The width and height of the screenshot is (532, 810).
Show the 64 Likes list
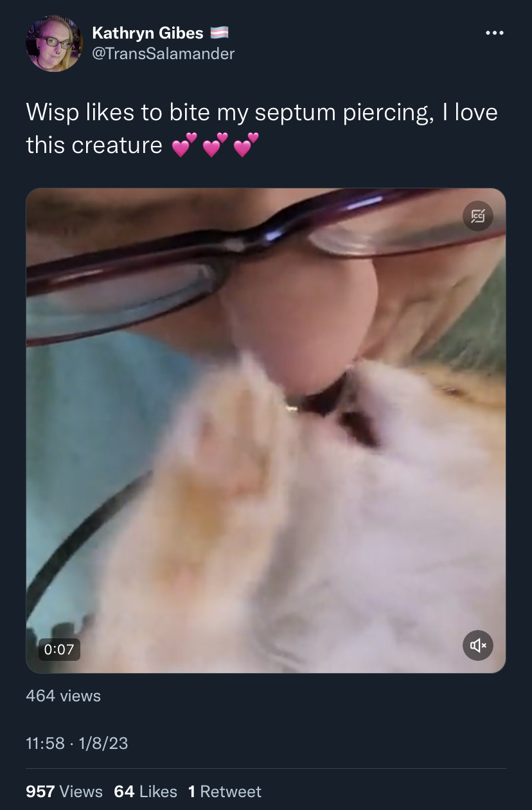click(145, 791)
